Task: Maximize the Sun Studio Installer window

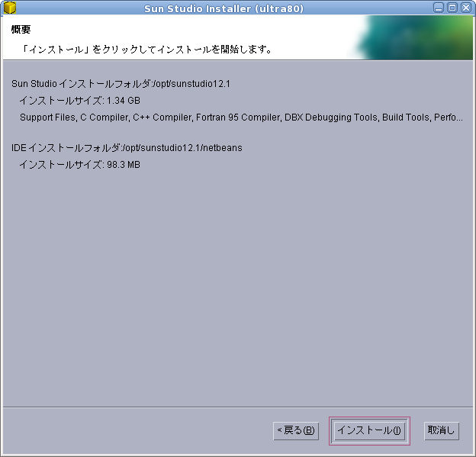Action: pos(452,8)
